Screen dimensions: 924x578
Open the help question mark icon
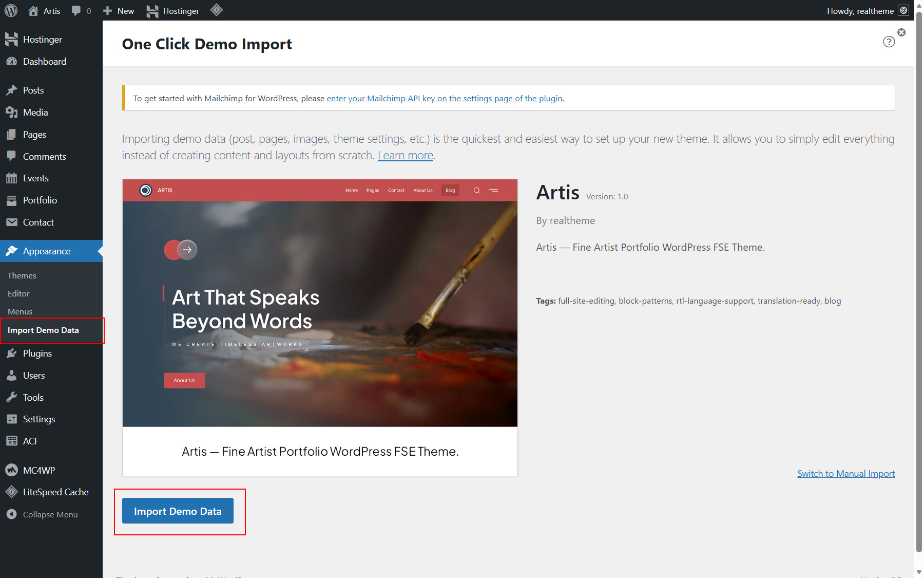[x=889, y=42]
